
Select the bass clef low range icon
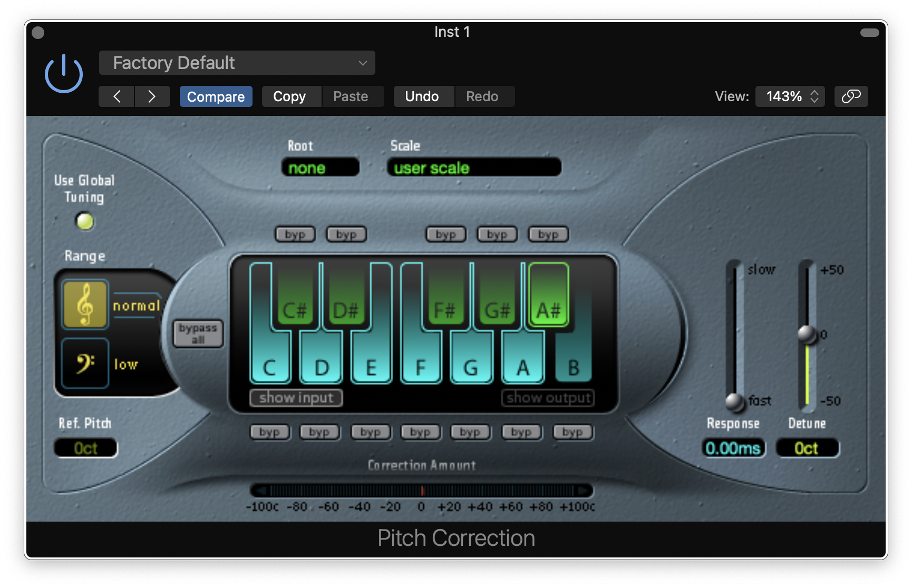click(84, 364)
